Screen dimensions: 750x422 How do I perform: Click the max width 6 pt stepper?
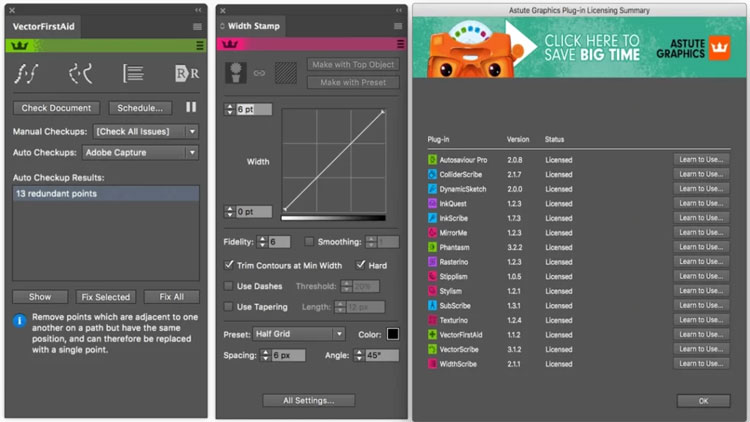pos(230,109)
